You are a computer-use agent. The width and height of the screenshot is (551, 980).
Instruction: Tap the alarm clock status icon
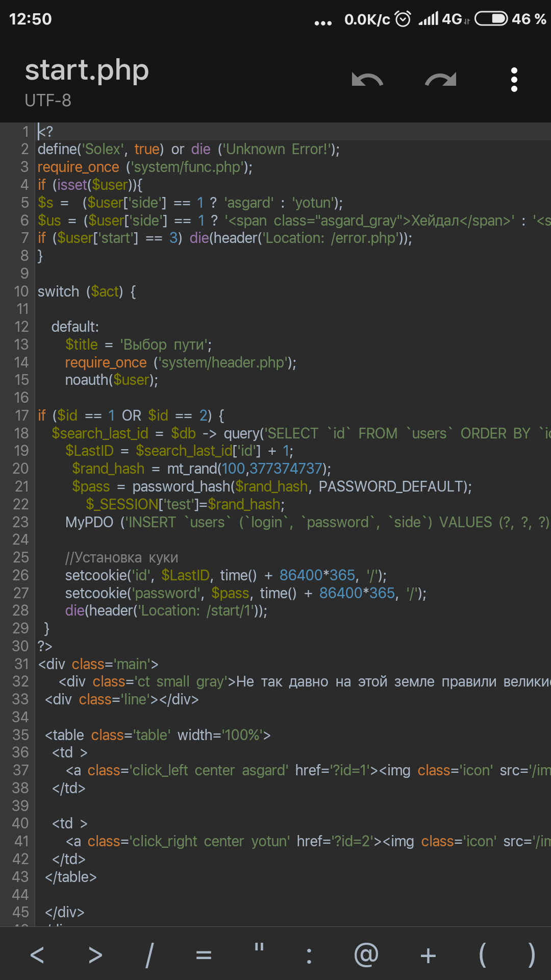[x=403, y=19]
